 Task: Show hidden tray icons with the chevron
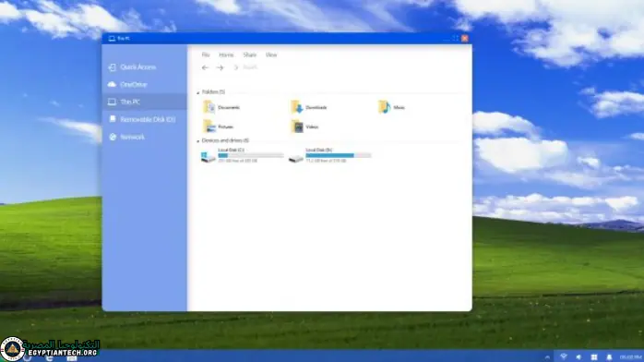coord(547,357)
